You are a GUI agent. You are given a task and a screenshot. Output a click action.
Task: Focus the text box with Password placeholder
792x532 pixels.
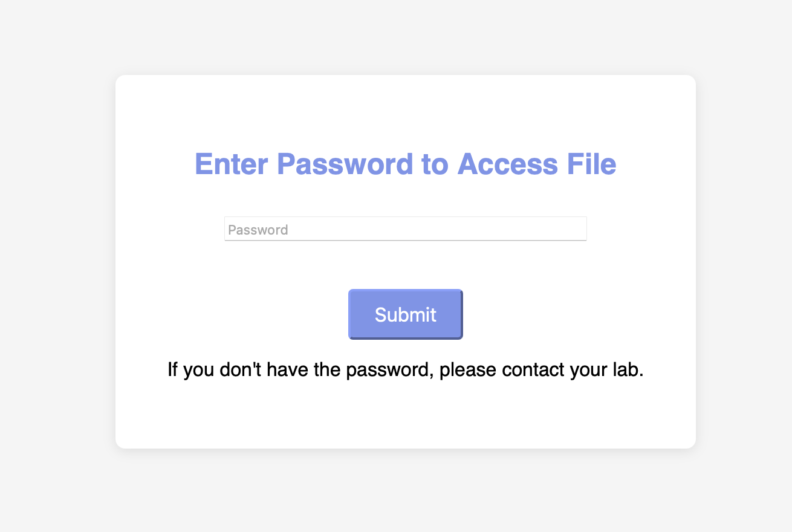(405, 229)
